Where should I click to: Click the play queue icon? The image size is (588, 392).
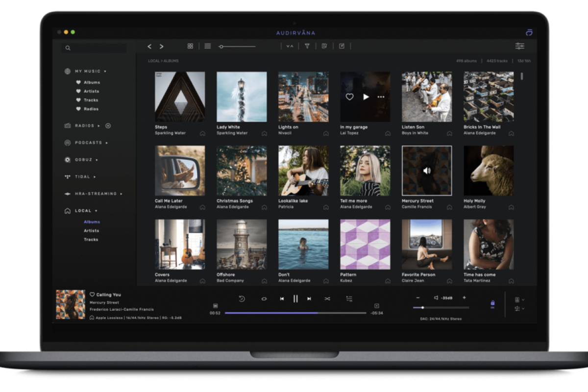tap(349, 298)
